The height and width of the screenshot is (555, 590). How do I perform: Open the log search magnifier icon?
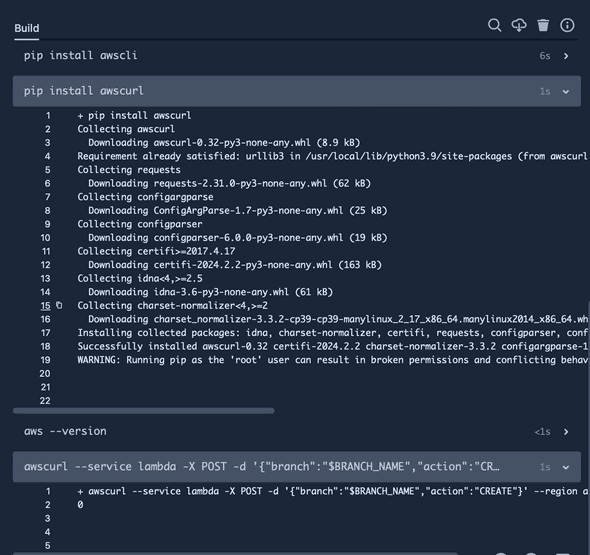[x=494, y=25]
